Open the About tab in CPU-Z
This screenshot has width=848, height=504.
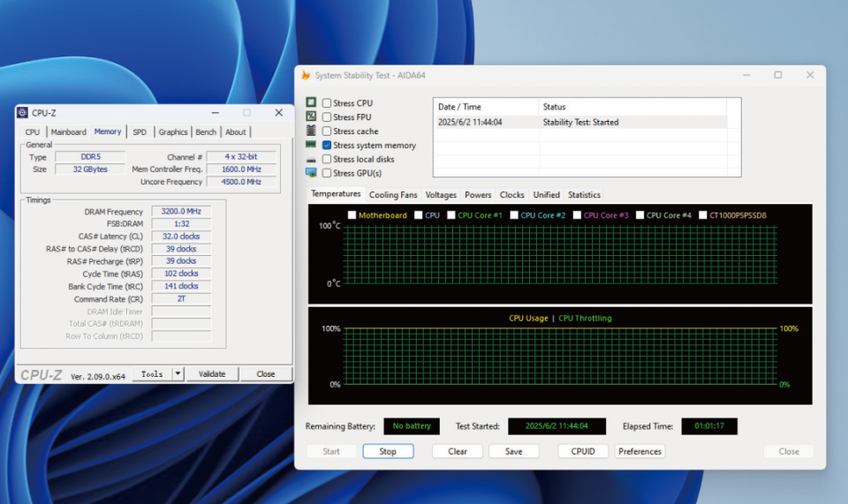[236, 132]
